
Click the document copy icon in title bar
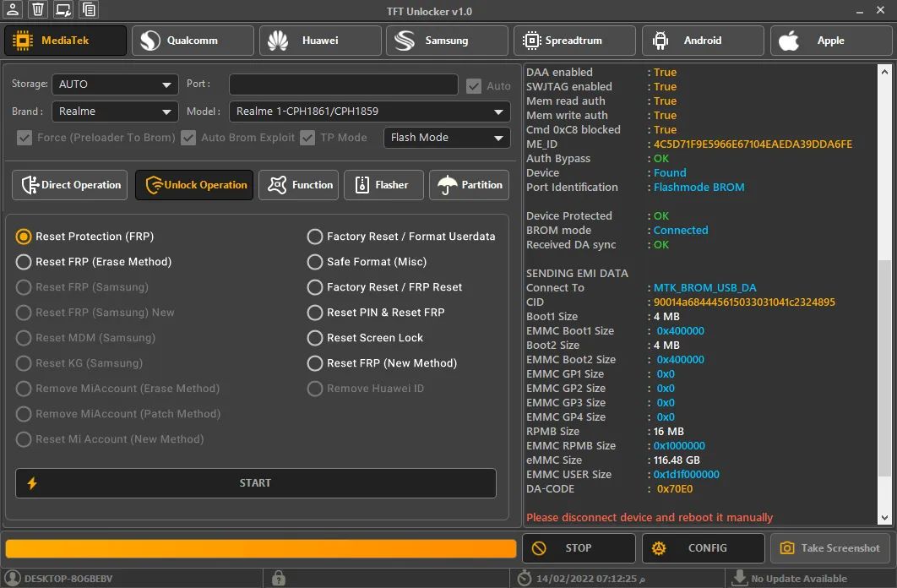(x=88, y=9)
